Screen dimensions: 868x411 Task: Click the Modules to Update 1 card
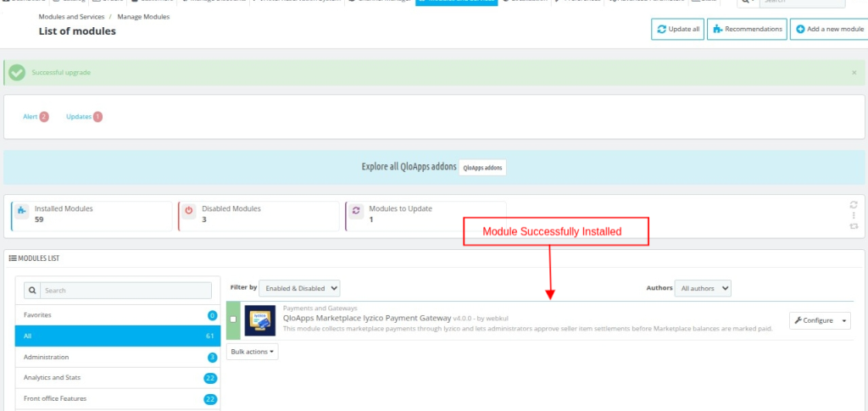426,216
